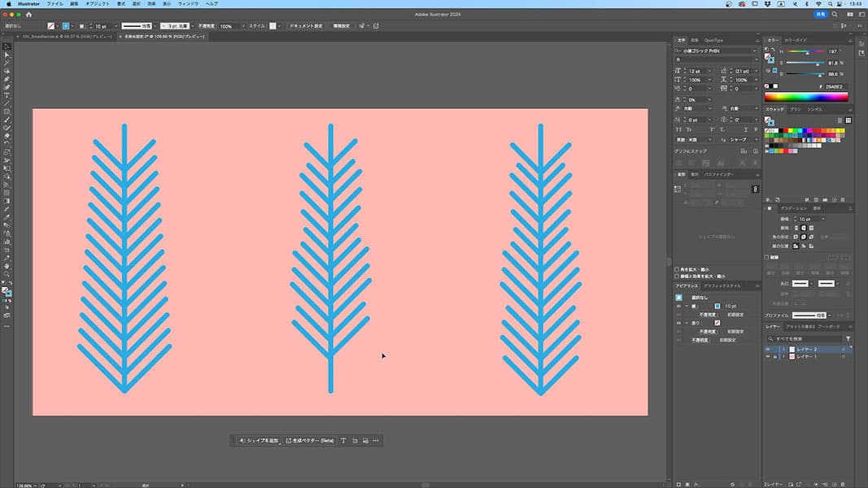
Task: Switch swatches to thumbnail grid view
Action: pyautogui.click(x=848, y=120)
